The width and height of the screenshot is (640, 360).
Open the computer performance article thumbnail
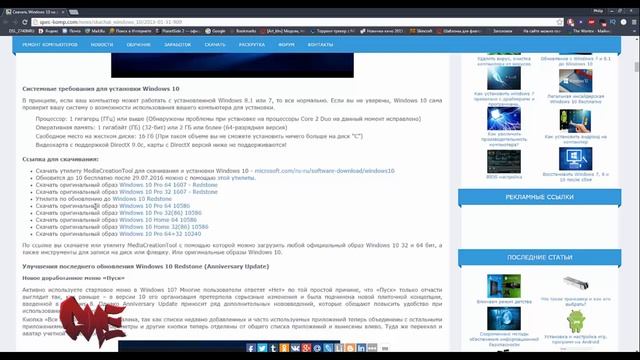[x=504, y=118]
